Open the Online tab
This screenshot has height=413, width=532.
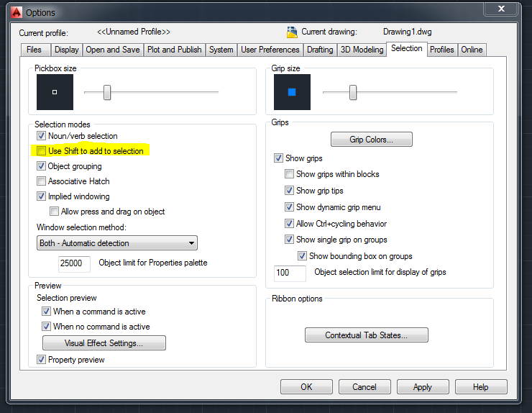[x=472, y=50]
